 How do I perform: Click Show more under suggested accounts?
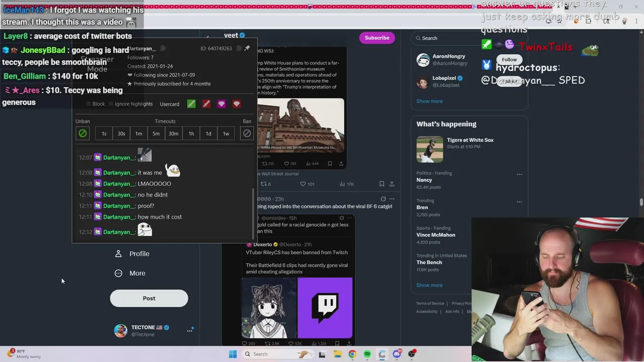[x=429, y=101]
